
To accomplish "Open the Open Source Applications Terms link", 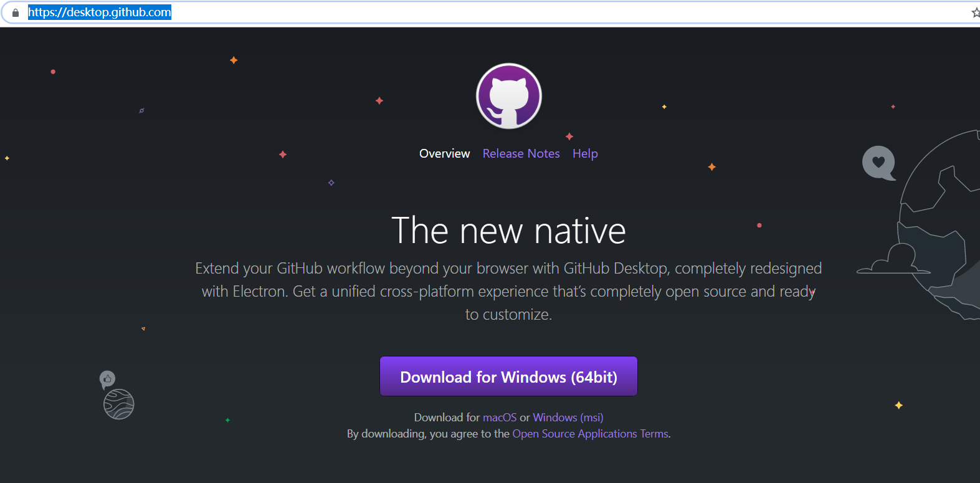I will click(590, 434).
